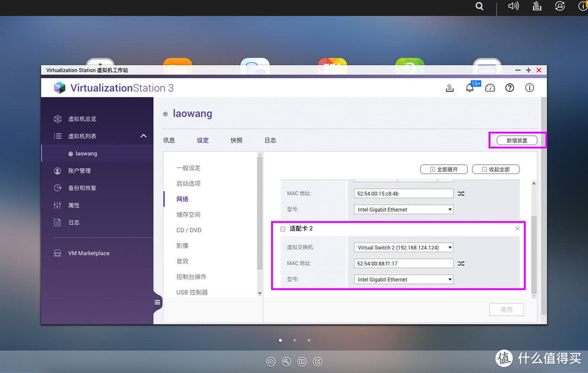Click the Virtualization Station logo cube
Image resolution: width=588 pixels, height=373 pixels.
tap(59, 88)
